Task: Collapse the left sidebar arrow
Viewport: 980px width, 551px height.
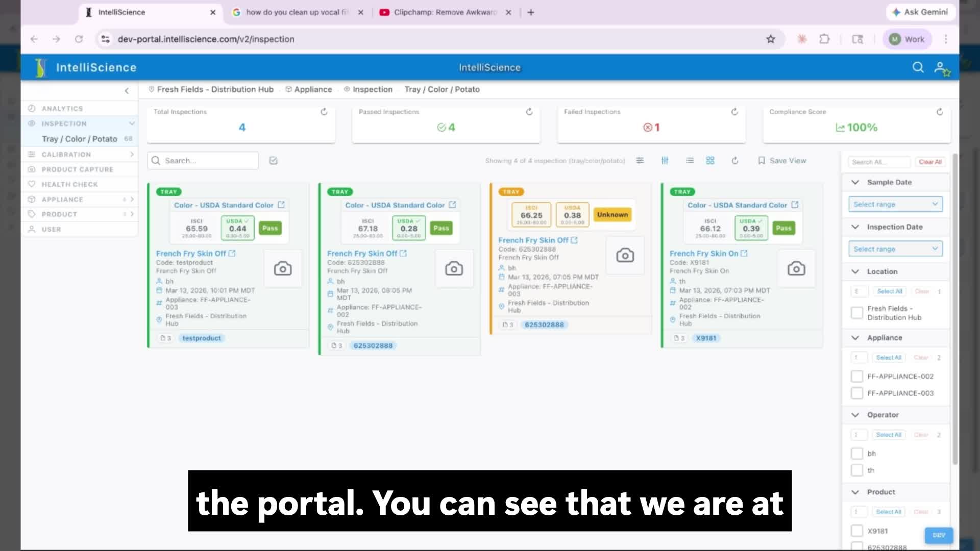Action: pyautogui.click(x=127, y=91)
